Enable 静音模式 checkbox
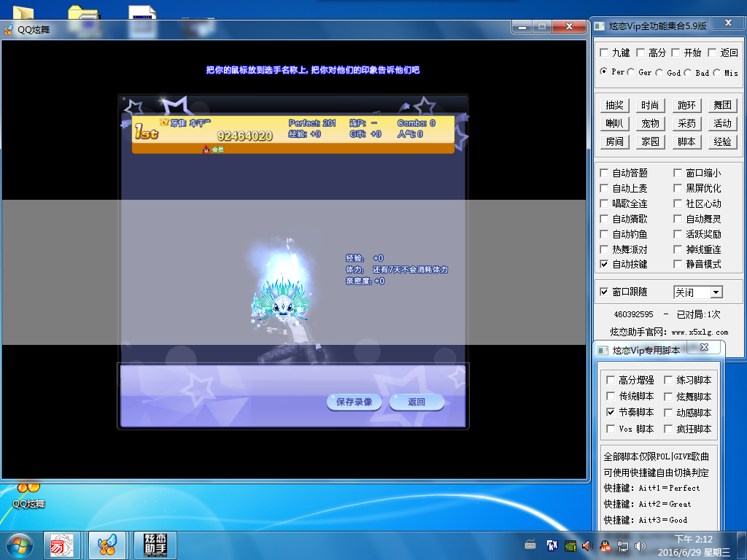 (678, 264)
